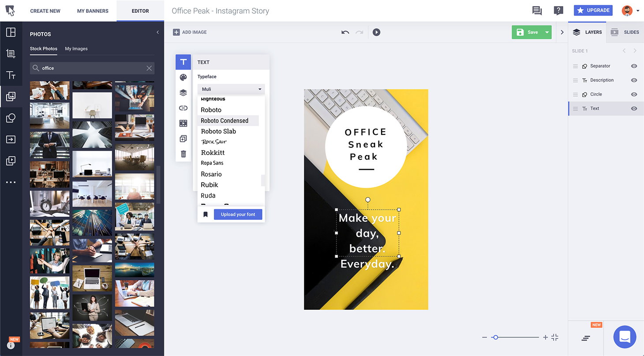Click the zoom slider handle
644x356 pixels.
point(495,337)
